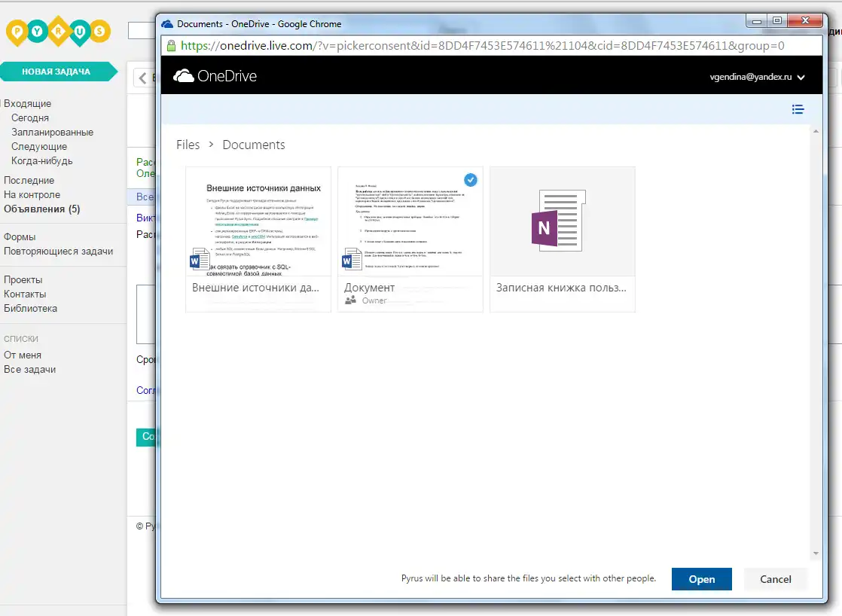
Task: Click the green padlock in address bar
Action: point(171,46)
